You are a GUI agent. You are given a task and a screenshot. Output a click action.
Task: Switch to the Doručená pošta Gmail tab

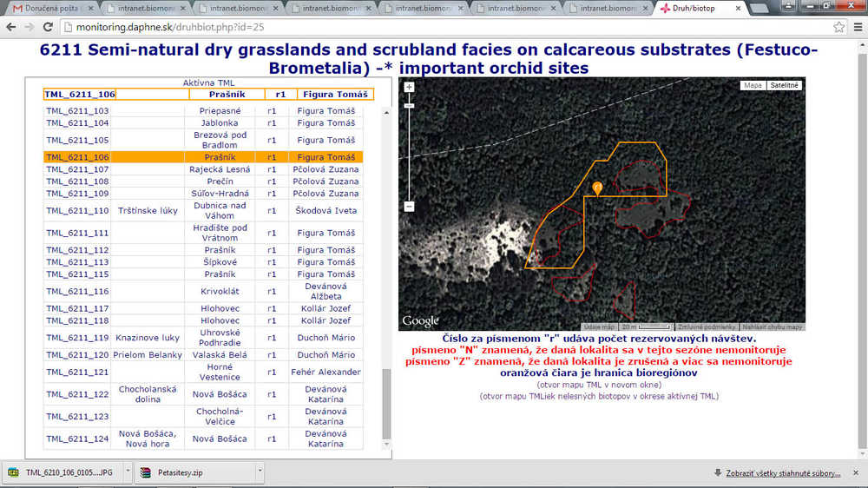[x=51, y=9]
